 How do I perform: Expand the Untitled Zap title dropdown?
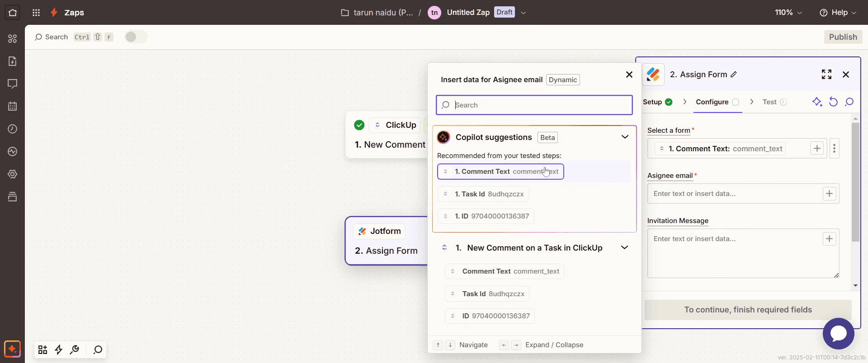(x=524, y=13)
